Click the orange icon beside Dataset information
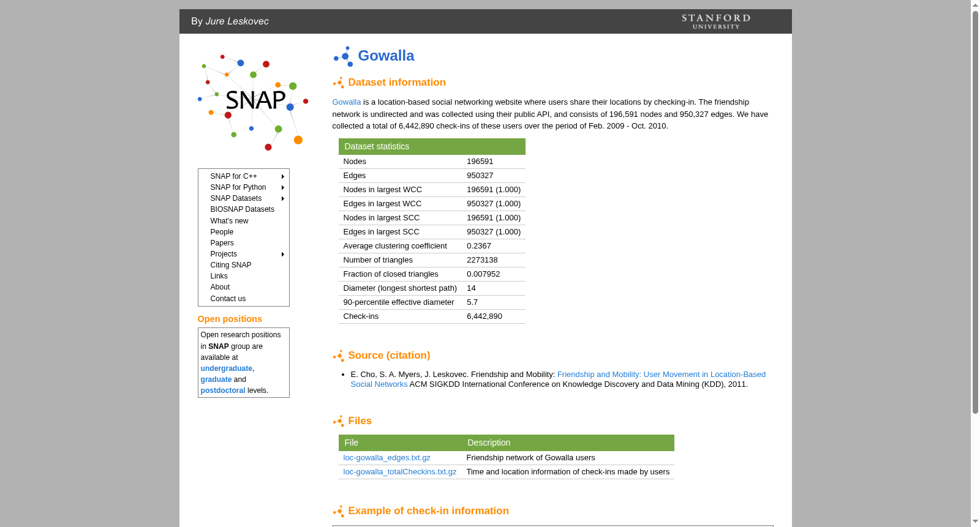Image resolution: width=980 pixels, height=527 pixels. coord(339,83)
